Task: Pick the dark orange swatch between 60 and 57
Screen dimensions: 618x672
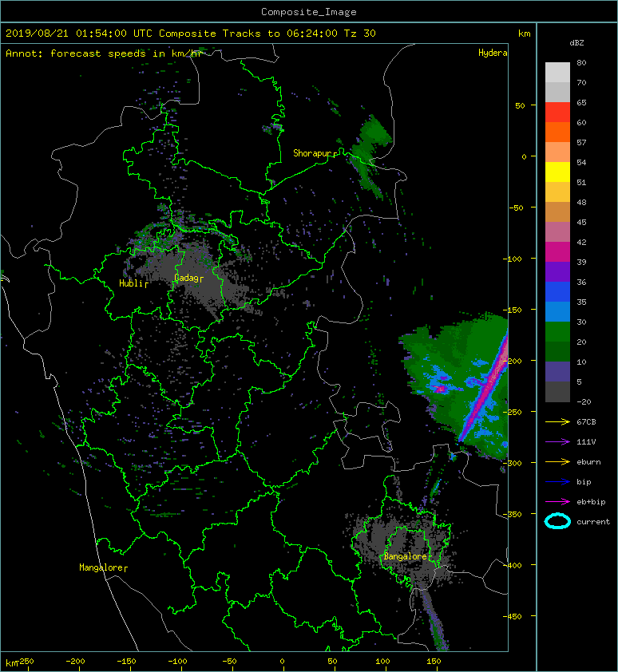Action: [x=557, y=132]
